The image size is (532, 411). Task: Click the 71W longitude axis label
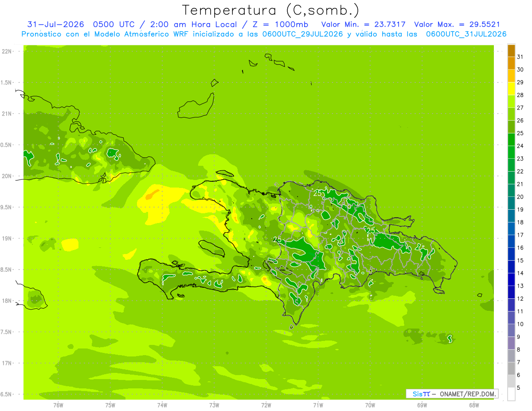(x=318, y=405)
